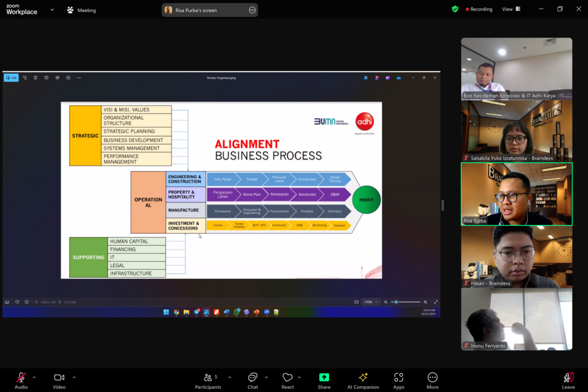Expand video options chevron
Viewport: 588px width, 392px height.
coord(74,377)
